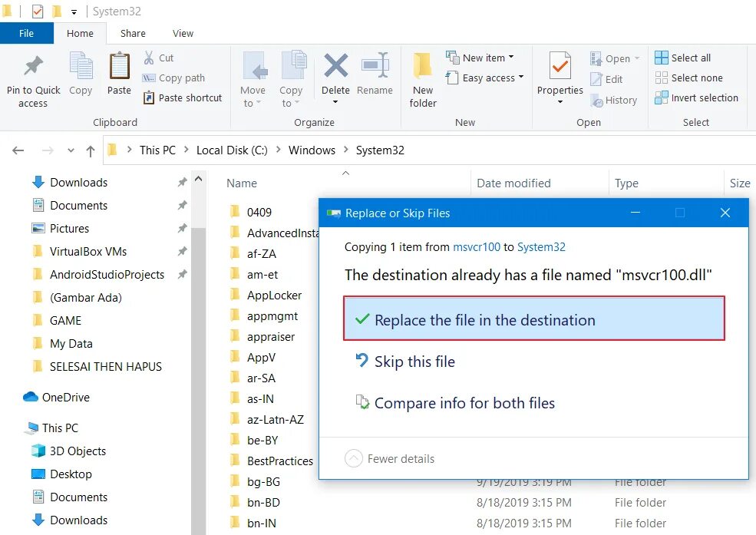Switch to the View tab
This screenshot has width=756, height=535.
[183, 33]
